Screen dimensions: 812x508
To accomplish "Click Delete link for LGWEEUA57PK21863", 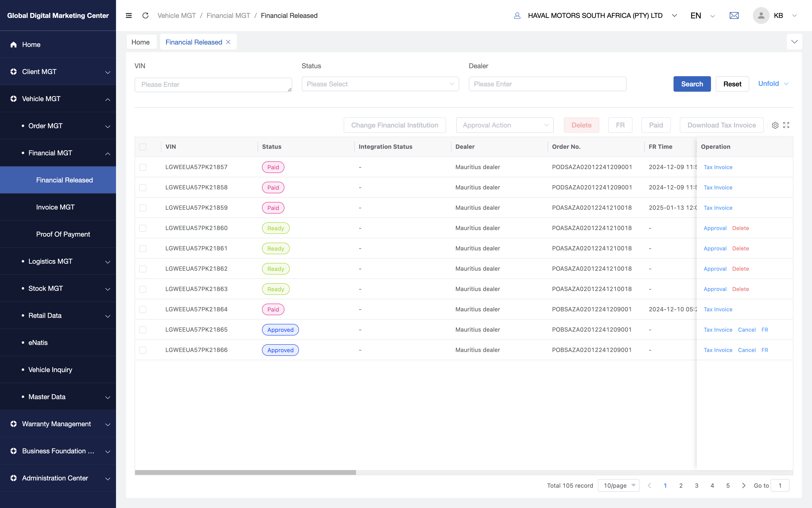I will (740, 289).
